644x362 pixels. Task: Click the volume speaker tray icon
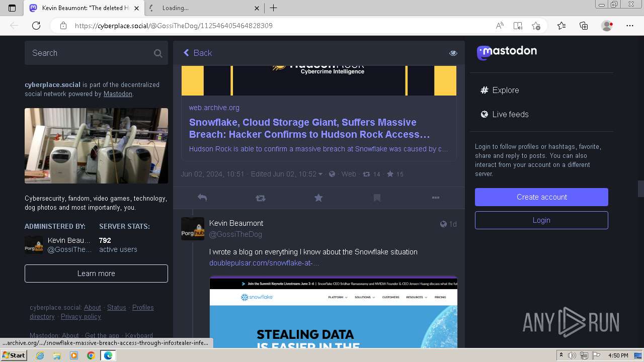(572, 355)
